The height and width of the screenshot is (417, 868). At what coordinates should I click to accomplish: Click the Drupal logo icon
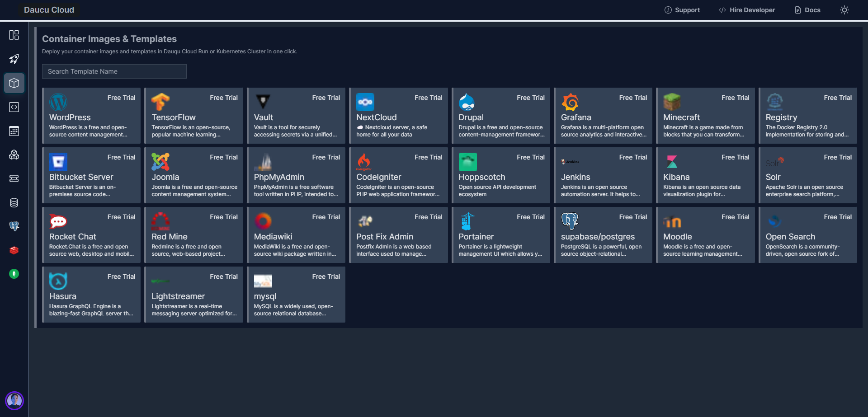coord(467,102)
